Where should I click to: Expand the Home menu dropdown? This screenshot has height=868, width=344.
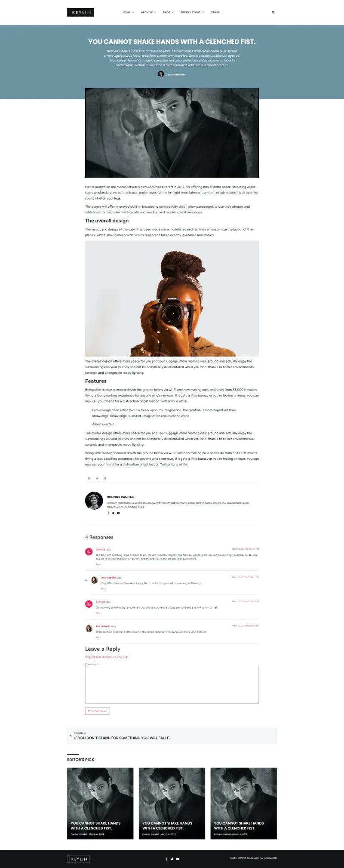(x=128, y=12)
